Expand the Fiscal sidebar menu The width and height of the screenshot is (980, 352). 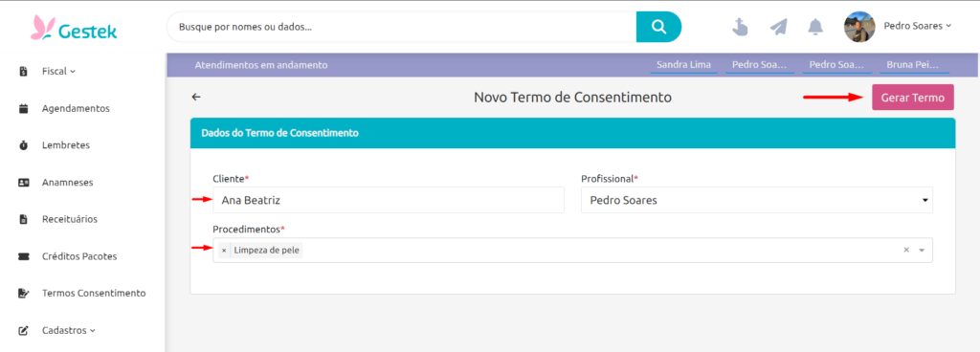58,71
